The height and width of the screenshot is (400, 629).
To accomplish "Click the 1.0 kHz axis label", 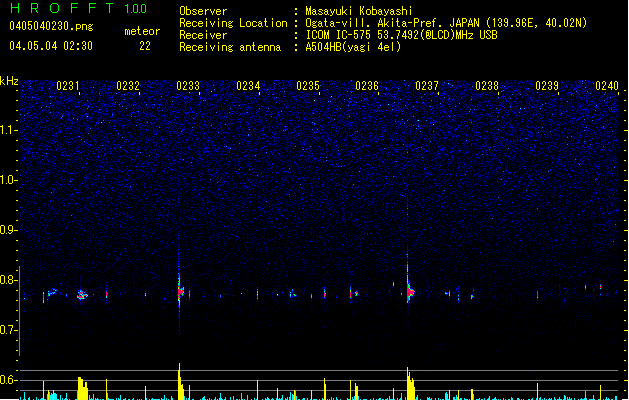I will point(8,180).
